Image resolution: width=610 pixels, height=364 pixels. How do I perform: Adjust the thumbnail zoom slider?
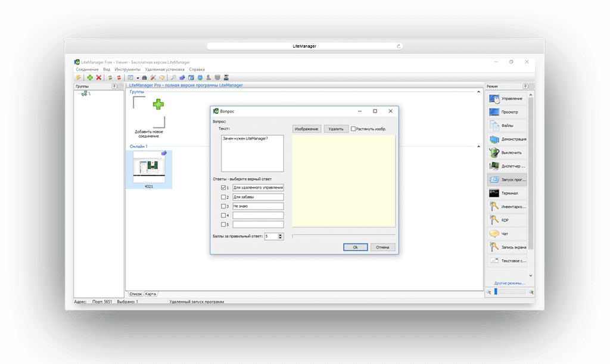pyautogui.click(x=510, y=292)
